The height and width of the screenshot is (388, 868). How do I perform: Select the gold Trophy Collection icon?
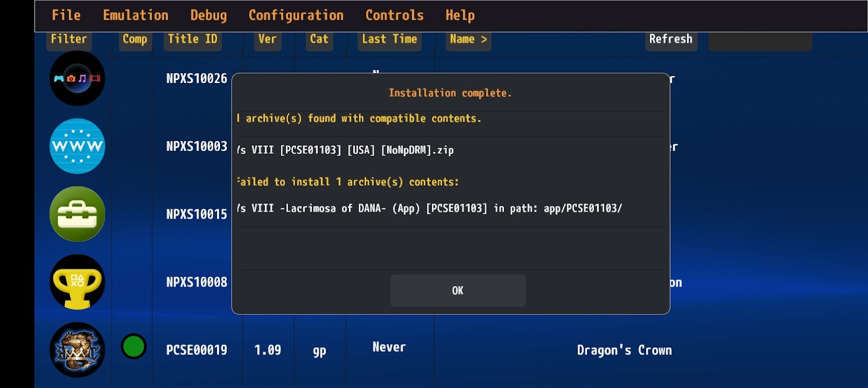(x=77, y=282)
